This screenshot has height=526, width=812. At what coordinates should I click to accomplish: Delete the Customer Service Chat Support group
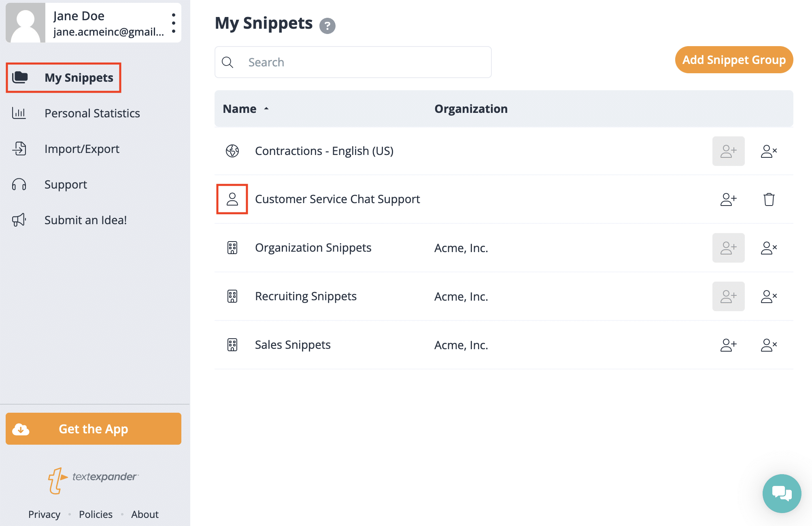point(768,199)
